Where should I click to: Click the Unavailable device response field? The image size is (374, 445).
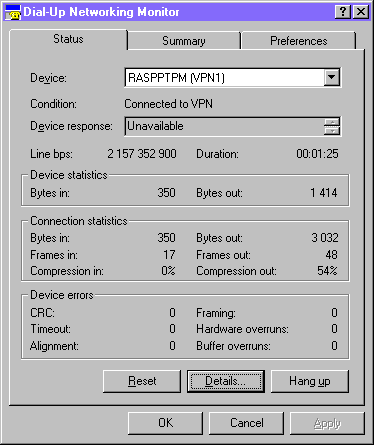pos(225,126)
